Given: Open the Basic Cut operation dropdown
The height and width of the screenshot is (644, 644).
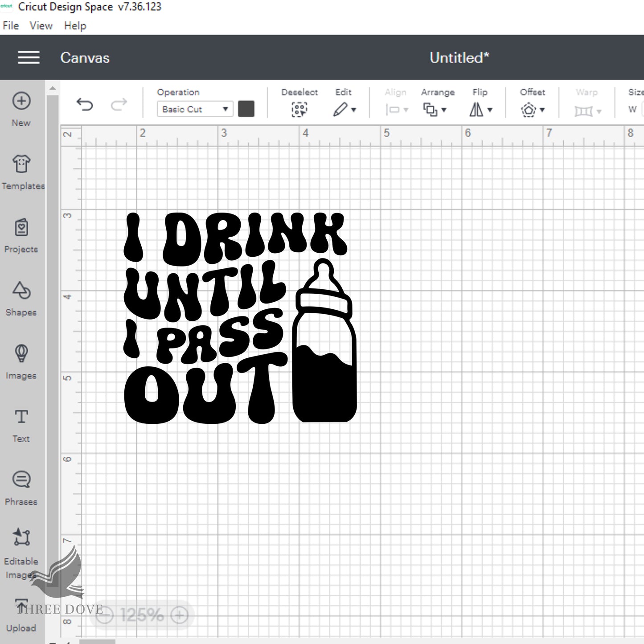Looking at the screenshot, I should click(195, 109).
